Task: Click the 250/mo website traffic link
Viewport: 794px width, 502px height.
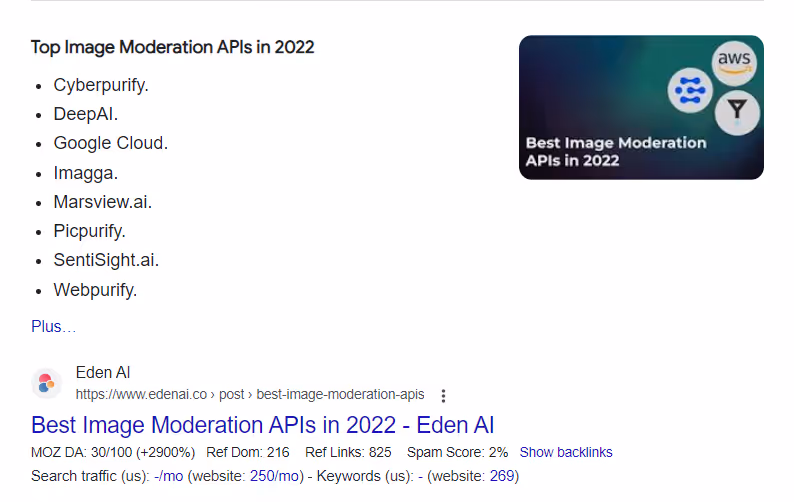Action: [x=274, y=476]
